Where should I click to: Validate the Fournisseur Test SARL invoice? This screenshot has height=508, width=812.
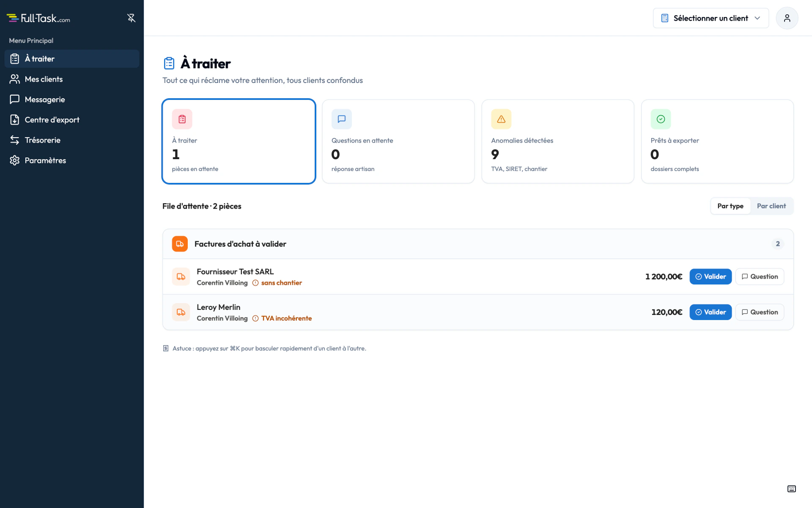[x=710, y=276]
